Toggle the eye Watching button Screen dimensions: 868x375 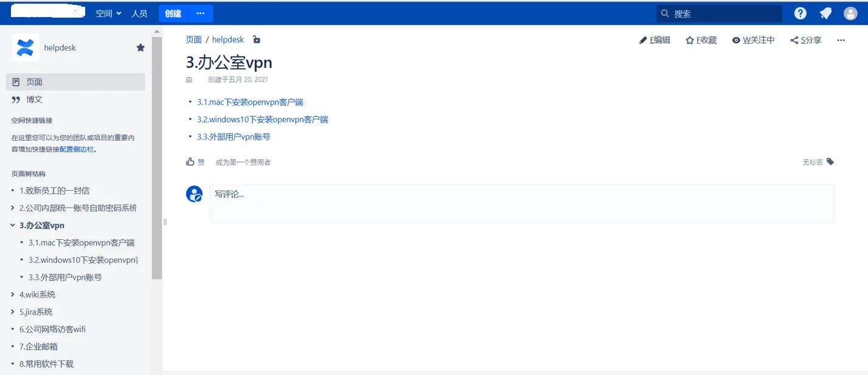753,40
